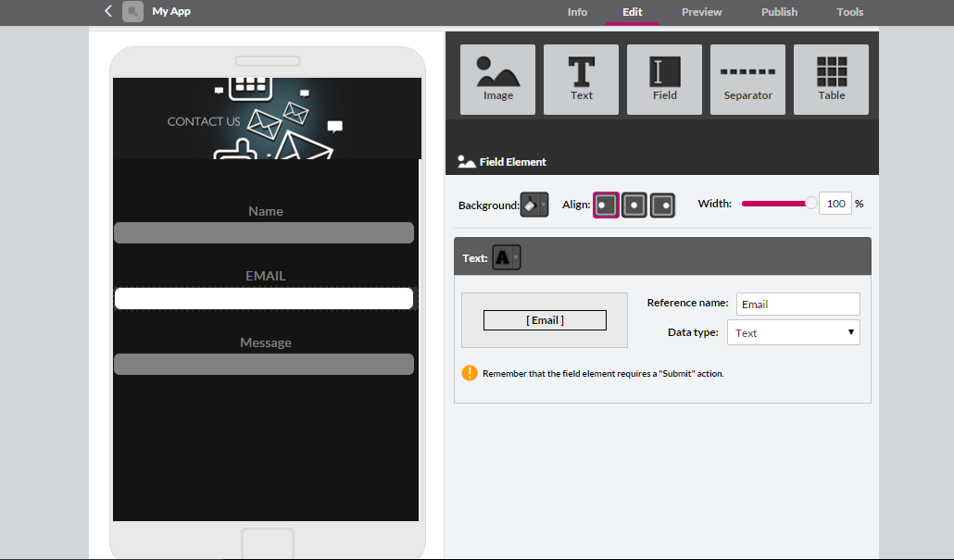Image resolution: width=954 pixels, height=560 pixels.
Task: Open the Text font style dropdown
Action: coord(507,258)
